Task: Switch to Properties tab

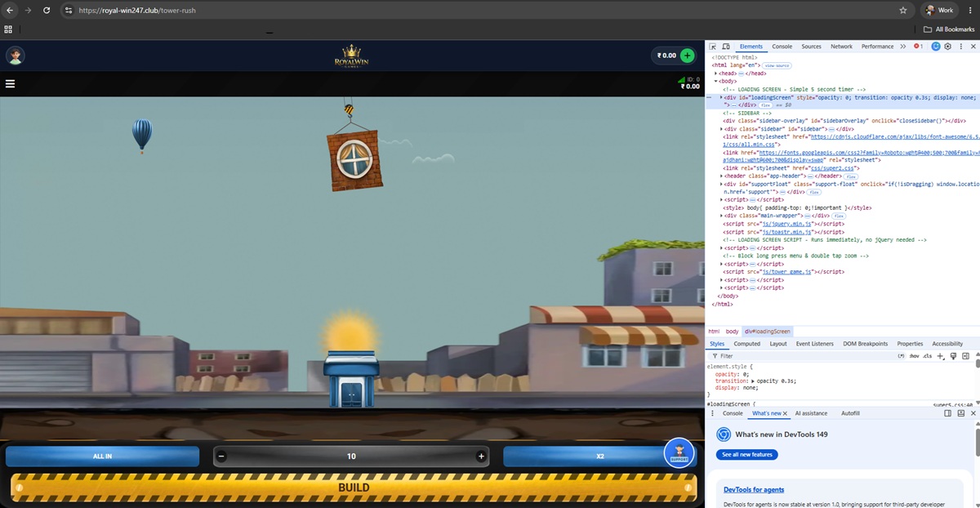Action: [x=910, y=344]
